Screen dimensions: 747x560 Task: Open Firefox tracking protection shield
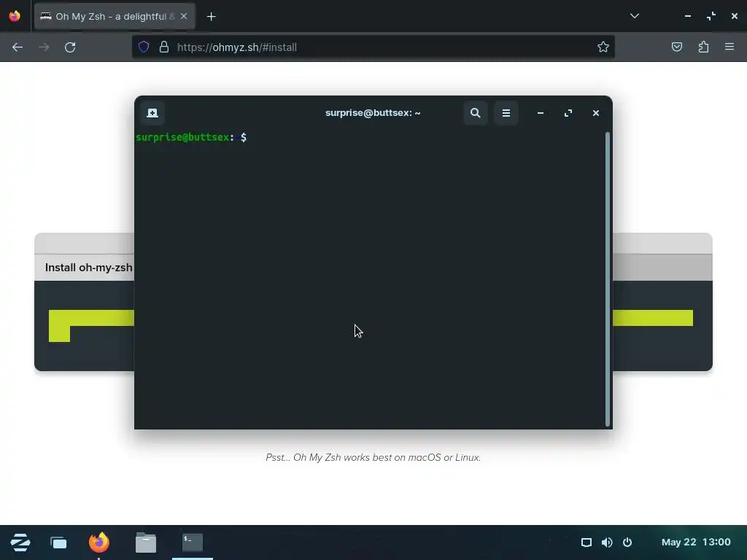point(144,47)
